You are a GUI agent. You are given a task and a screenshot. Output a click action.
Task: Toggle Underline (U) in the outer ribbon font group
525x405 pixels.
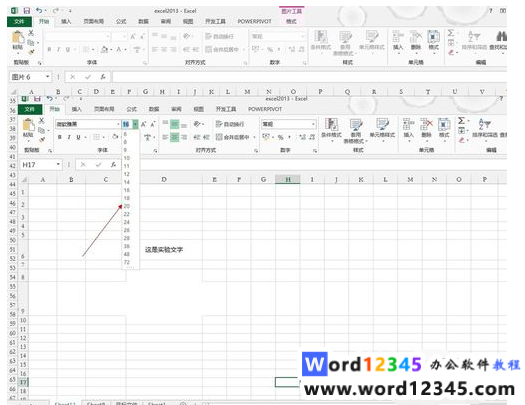click(x=68, y=50)
